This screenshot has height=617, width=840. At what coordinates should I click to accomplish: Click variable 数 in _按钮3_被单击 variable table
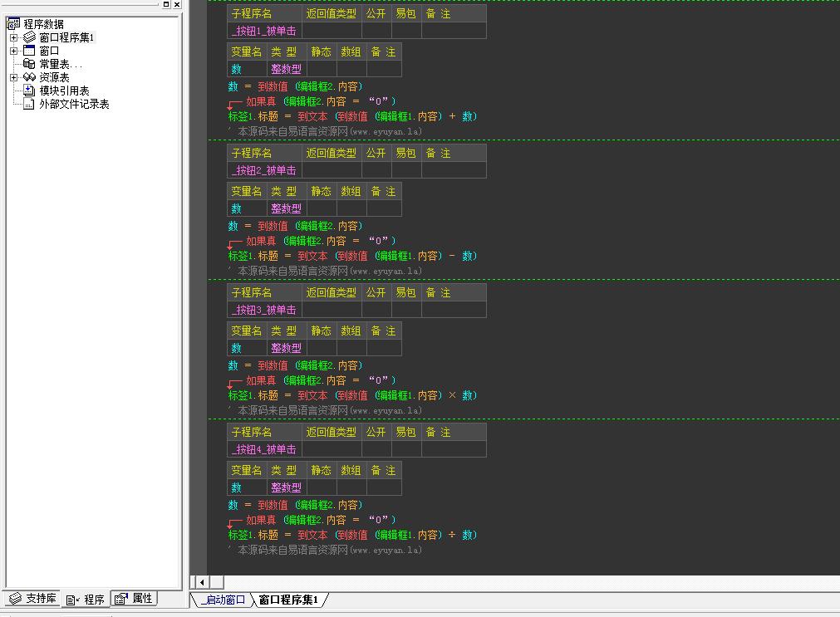236,348
